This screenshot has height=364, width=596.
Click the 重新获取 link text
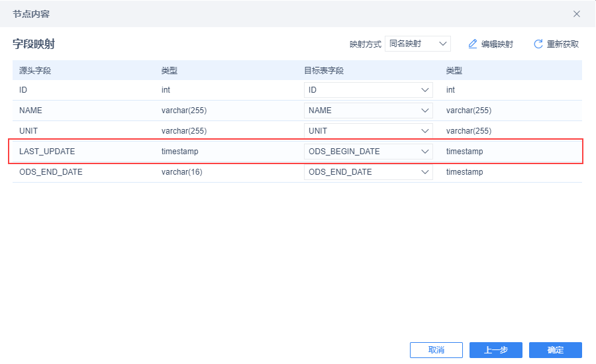click(562, 44)
